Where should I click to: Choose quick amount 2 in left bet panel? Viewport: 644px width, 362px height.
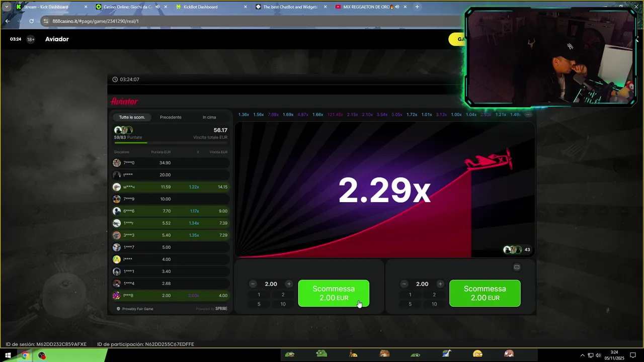click(x=283, y=295)
